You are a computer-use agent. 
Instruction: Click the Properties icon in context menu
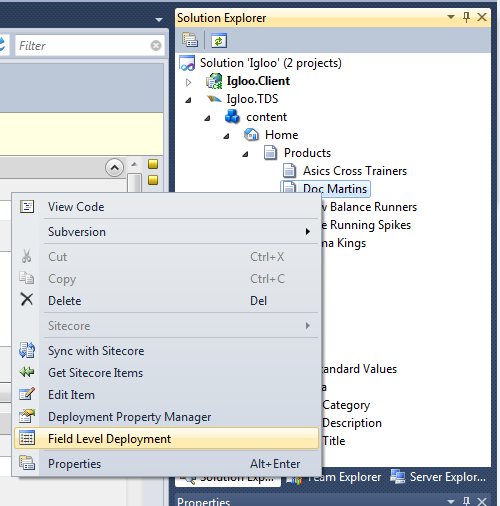click(x=27, y=463)
